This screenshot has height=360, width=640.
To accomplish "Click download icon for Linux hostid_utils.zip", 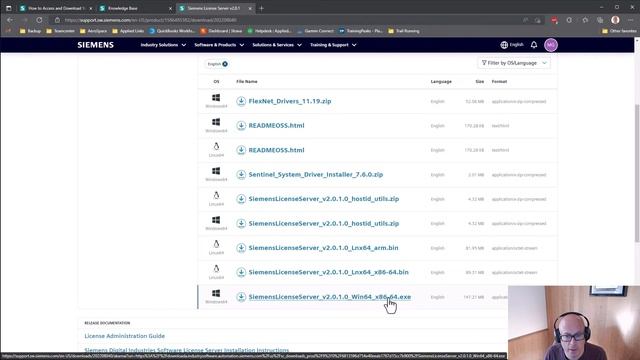I will coord(241,199).
